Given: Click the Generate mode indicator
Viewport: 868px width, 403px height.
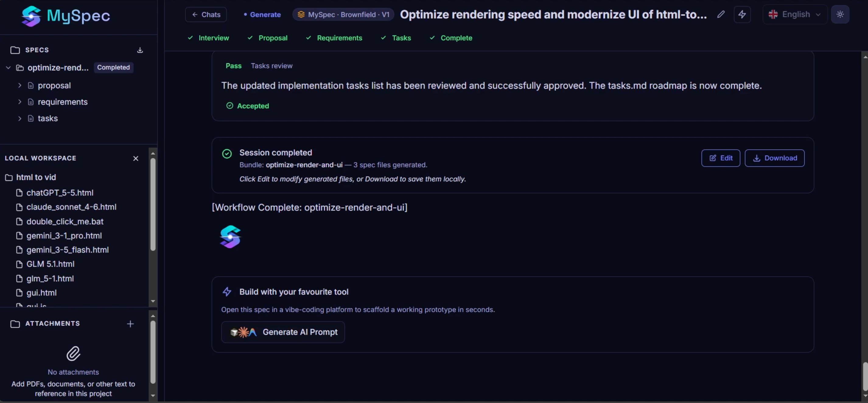Looking at the screenshot, I should coord(262,15).
